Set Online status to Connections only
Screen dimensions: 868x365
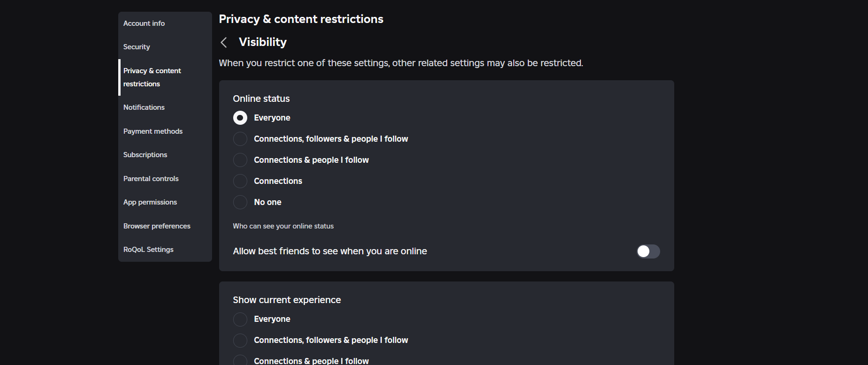pos(240,181)
